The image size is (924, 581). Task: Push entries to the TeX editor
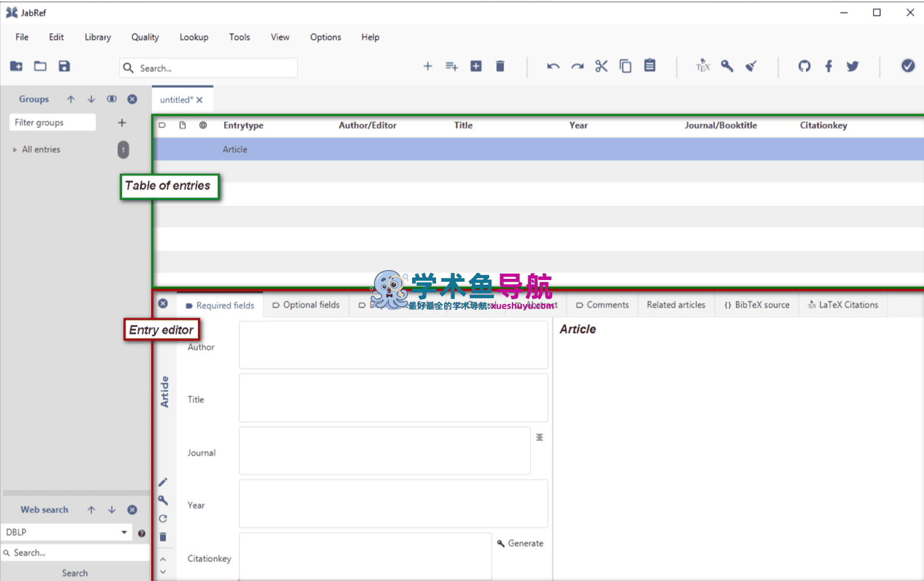pyautogui.click(x=703, y=65)
